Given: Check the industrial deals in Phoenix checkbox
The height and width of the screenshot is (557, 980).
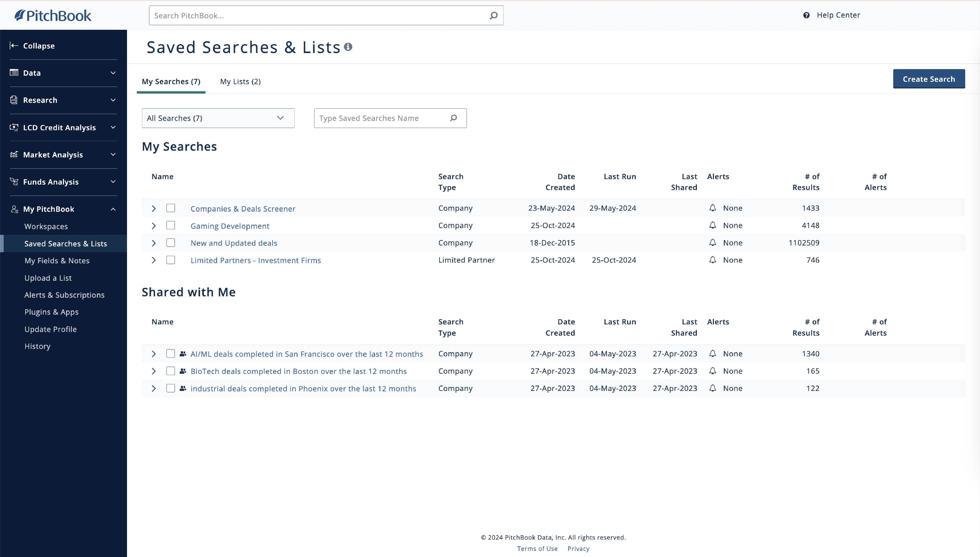Looking at the screenshot, I should (x=171, y=388).
